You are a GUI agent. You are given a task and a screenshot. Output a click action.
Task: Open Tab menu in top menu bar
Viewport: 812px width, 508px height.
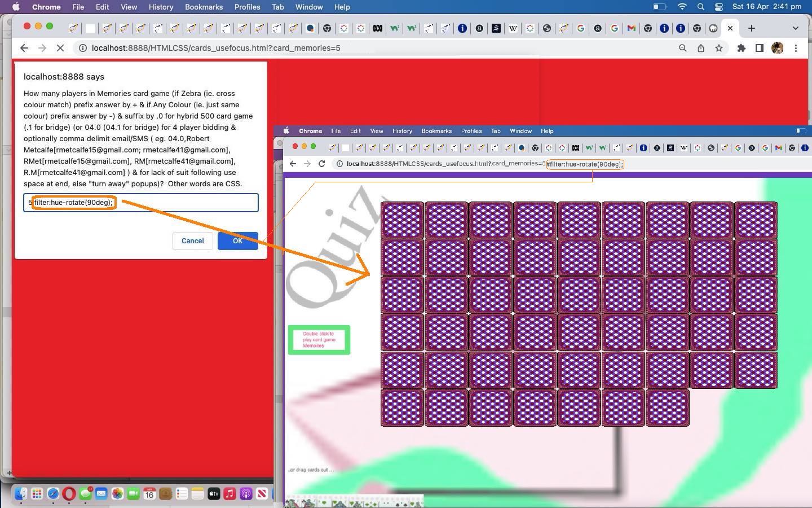(277, 7)
